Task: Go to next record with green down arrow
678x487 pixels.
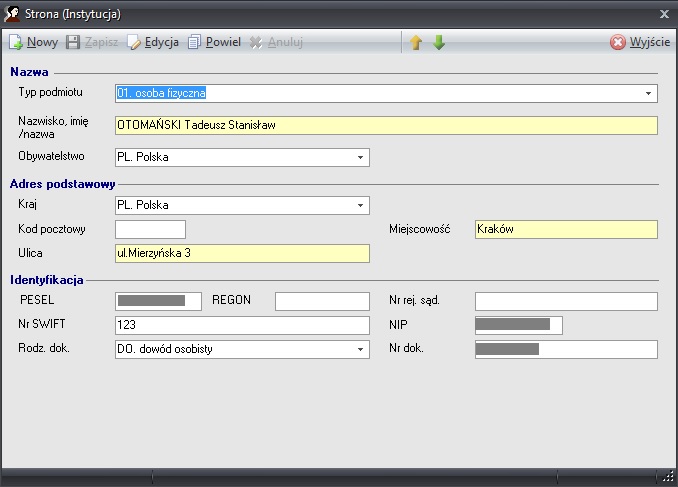Action: [439, 43]
